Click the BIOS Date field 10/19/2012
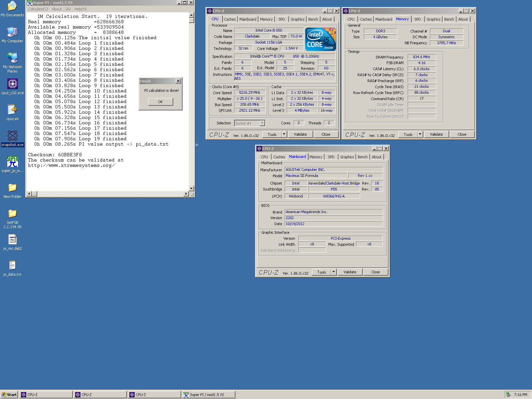 334,224
